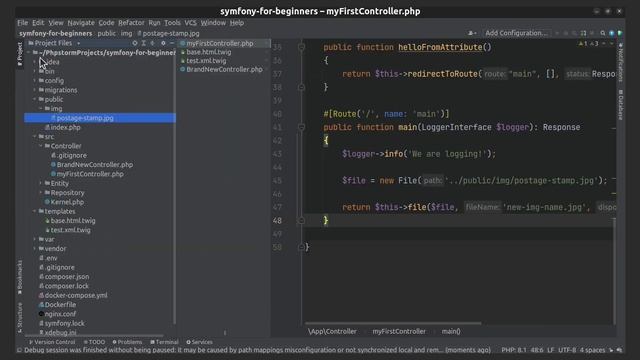640x360 pixels.
Task: Toggle the Project side tool window
Action: pyautogui.click(x=20, y=53)
